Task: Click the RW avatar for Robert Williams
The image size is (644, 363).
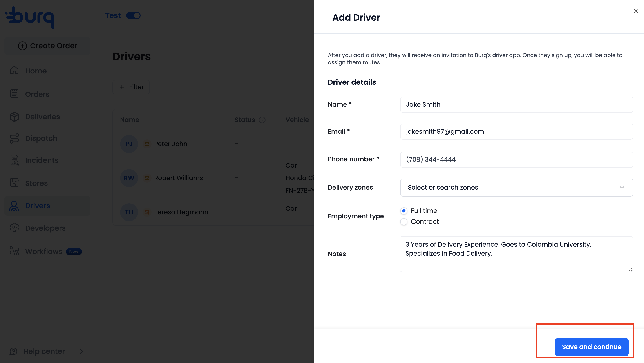Action: pyautogui.click(x=129, y=178)
